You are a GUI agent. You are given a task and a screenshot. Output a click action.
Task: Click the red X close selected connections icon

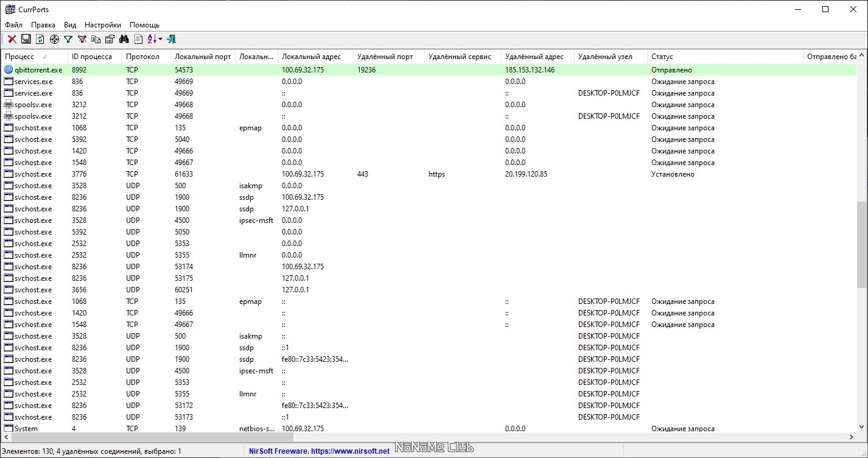12,39
